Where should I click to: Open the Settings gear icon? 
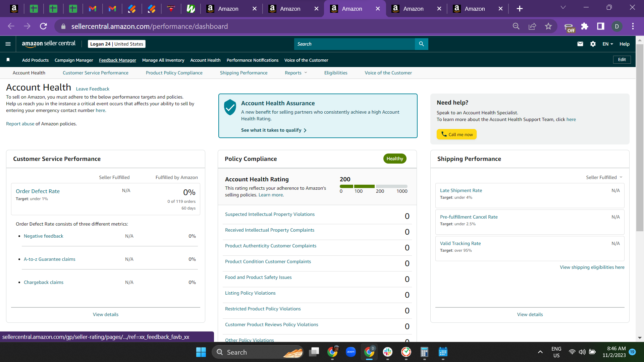[x=593, y=44]
